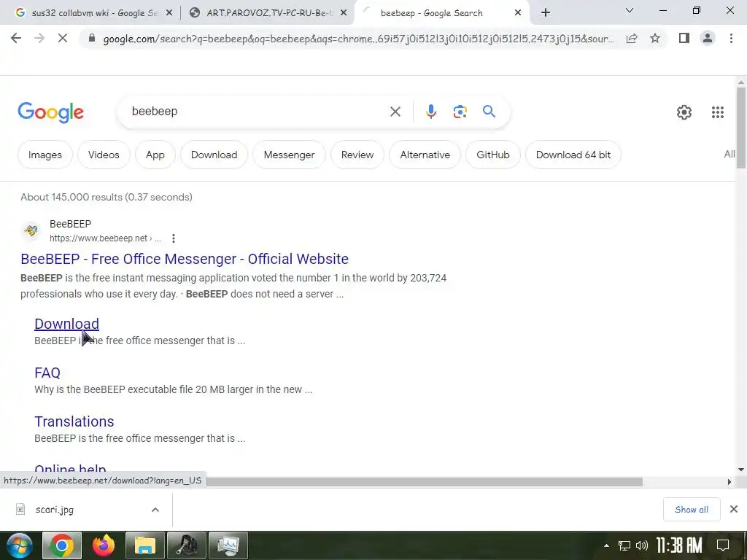Open the Windows Start menu
Viewport: 747px width, 560px height.
pyautogui.click(x=20, y=545)
